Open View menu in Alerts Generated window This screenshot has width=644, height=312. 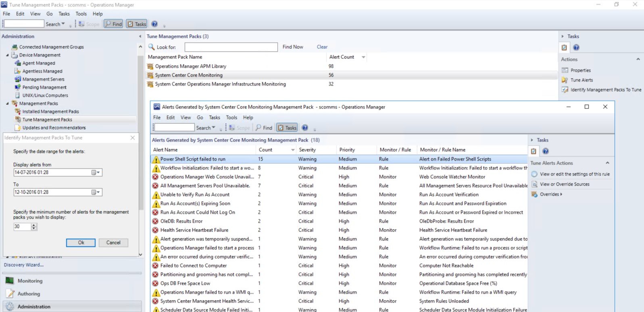tap(185, 117)
